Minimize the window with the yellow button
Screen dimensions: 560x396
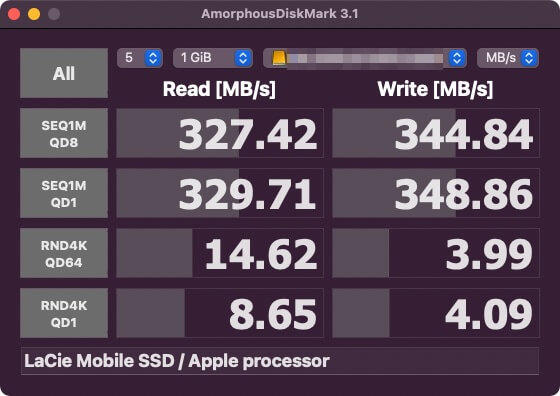(x=34, y=14)
